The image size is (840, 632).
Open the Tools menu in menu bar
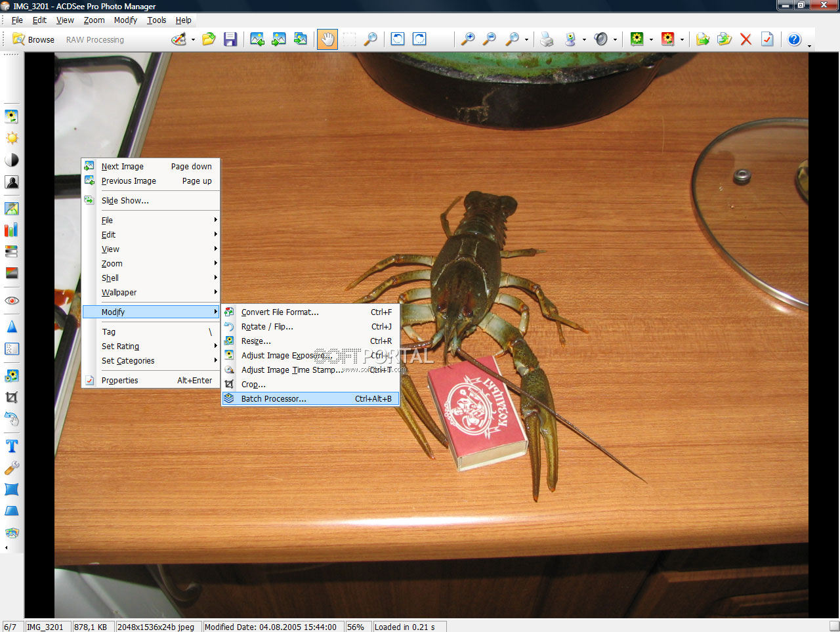pos(156,20)
